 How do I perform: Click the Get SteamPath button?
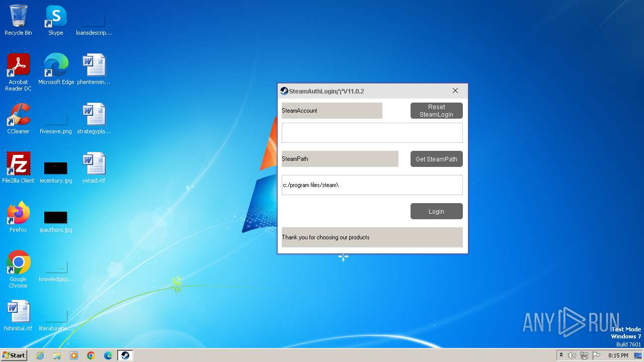coord(437,159)
